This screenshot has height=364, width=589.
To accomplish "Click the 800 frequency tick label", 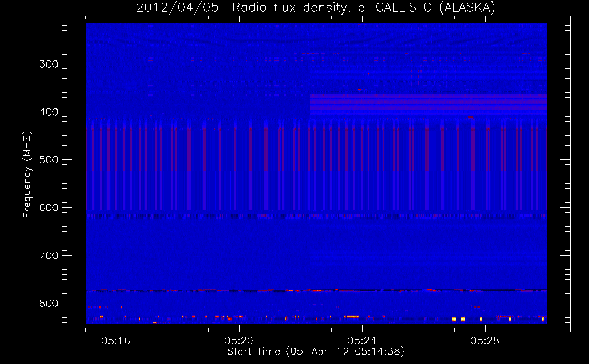I will click(49, 304).
